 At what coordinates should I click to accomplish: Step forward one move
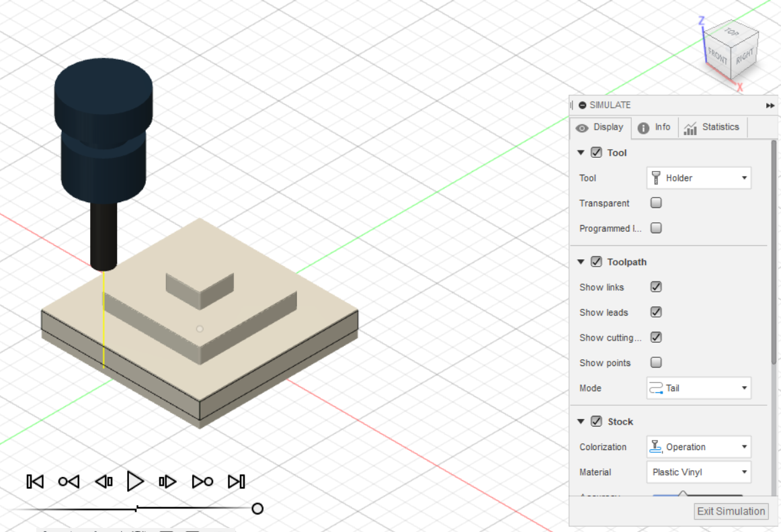click(x=167, y=481)
